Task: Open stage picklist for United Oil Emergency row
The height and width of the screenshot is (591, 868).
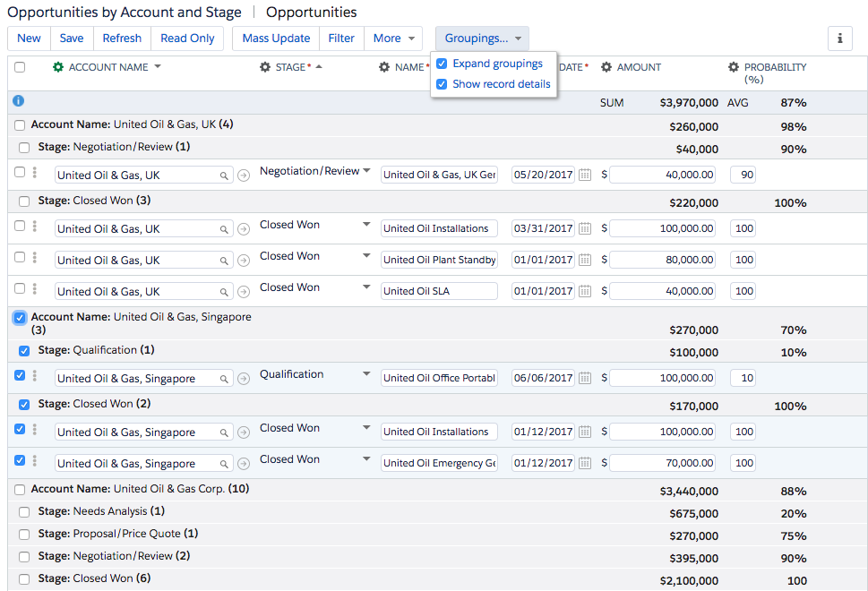Action: tap(366, 458)
